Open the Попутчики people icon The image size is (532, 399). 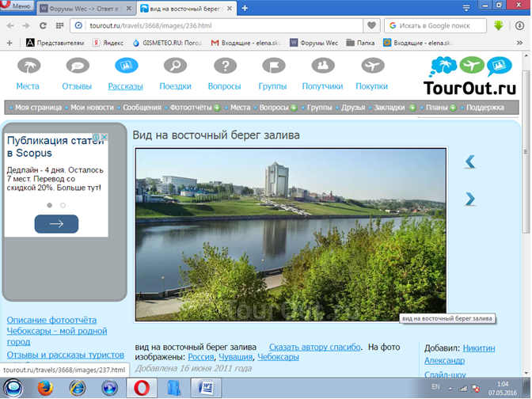click(323, 66)
